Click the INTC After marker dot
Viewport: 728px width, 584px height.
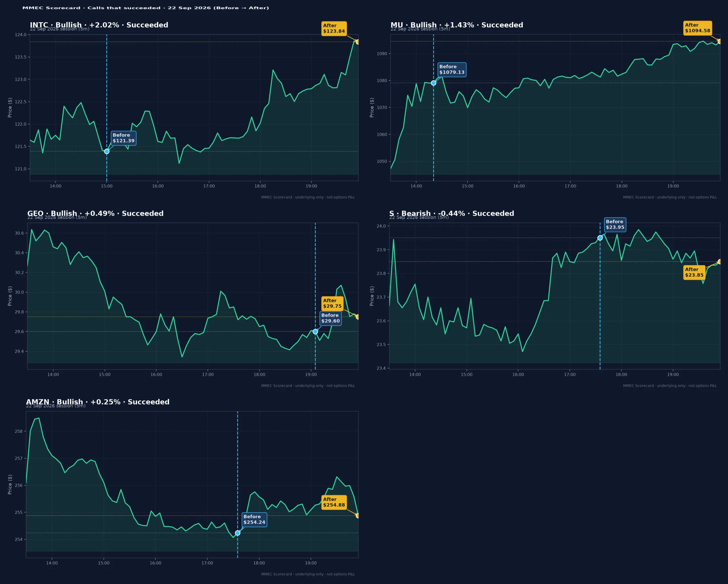coord(358,42)
